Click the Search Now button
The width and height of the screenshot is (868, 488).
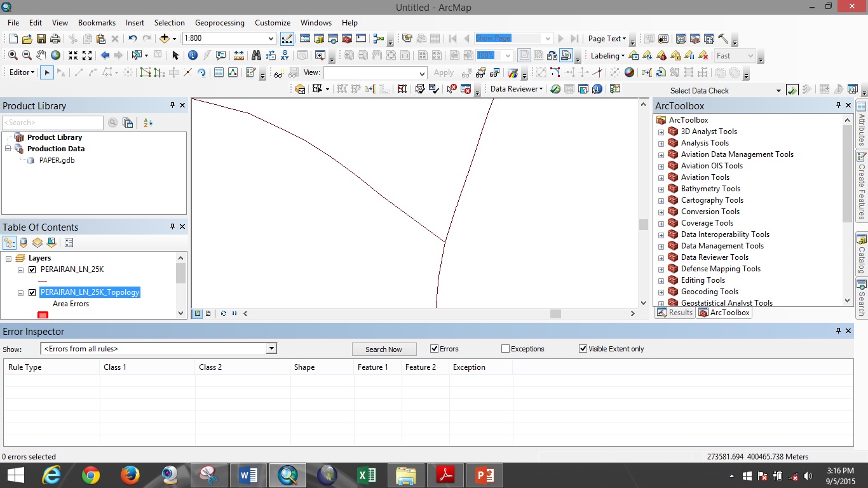(384, 349)
